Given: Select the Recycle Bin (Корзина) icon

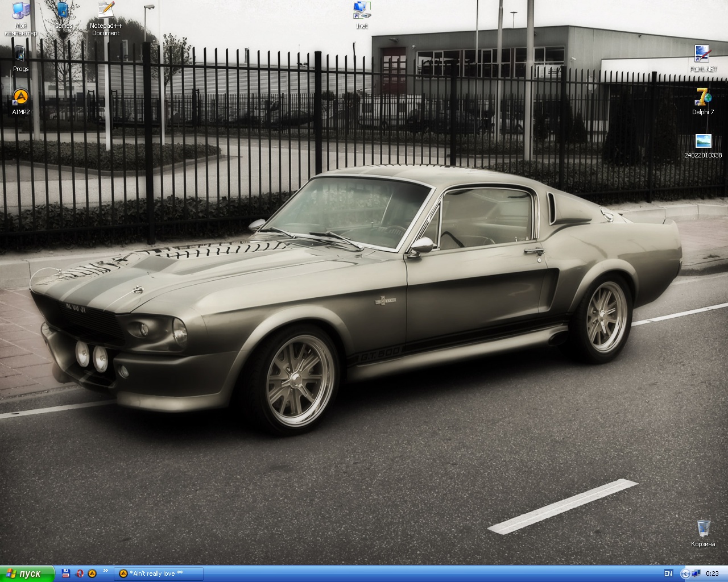Looking at the screenshot, I should 703,529.
